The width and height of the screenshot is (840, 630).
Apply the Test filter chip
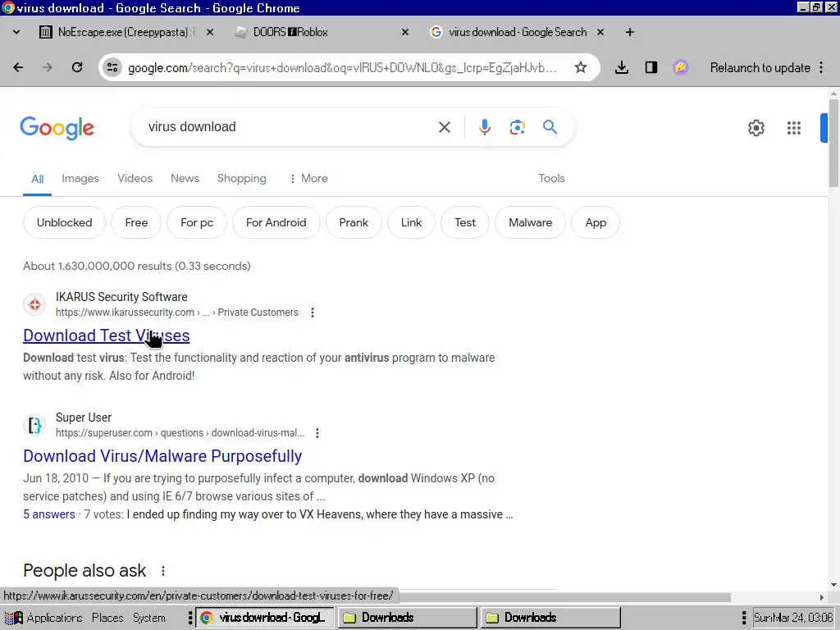click(x=465, y=222)
